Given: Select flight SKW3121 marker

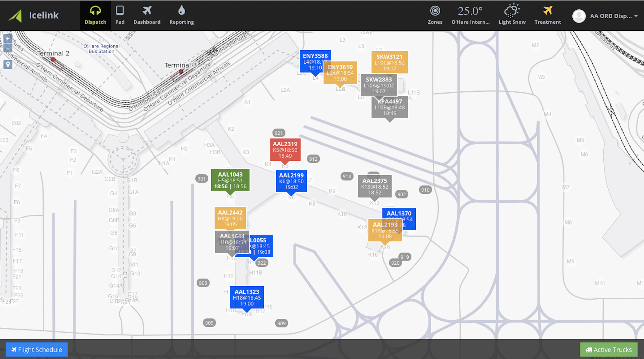Looking at the screenshot, I should pos(389,62).
